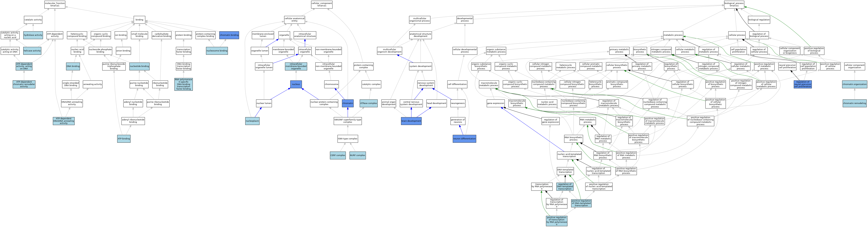
Task: Click the adenyl ribonucleotide binding node
Action: point(133,121)
